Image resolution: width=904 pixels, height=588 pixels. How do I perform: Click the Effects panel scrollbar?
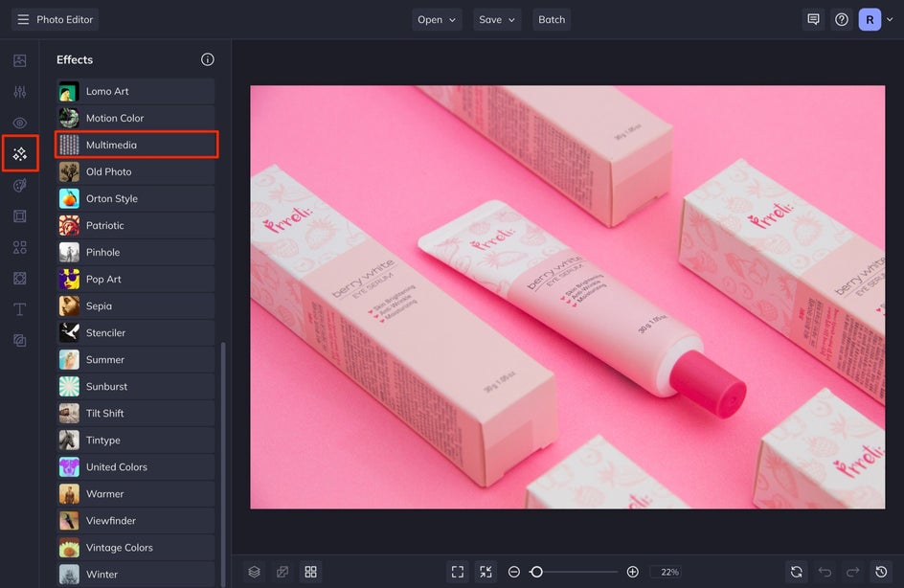coord(223,464)
